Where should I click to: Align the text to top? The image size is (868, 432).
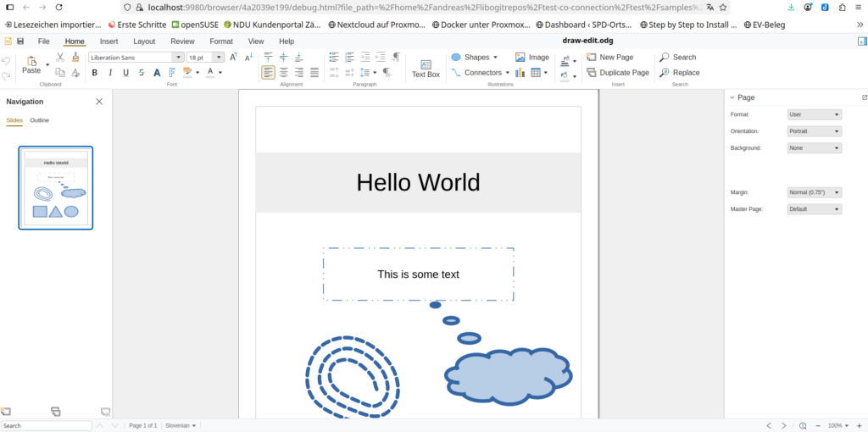pyautogui.click(x=269, y=57)
